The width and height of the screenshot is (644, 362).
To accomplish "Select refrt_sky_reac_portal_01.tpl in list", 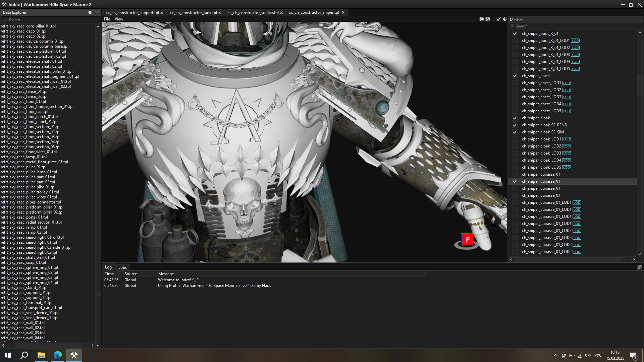I will point(24,217).
